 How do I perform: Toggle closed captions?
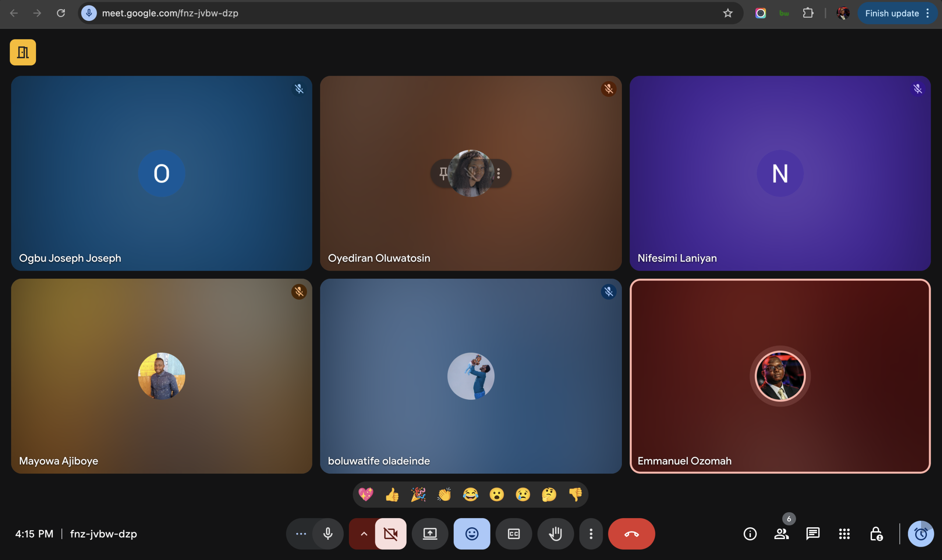(x=513, y=534)
